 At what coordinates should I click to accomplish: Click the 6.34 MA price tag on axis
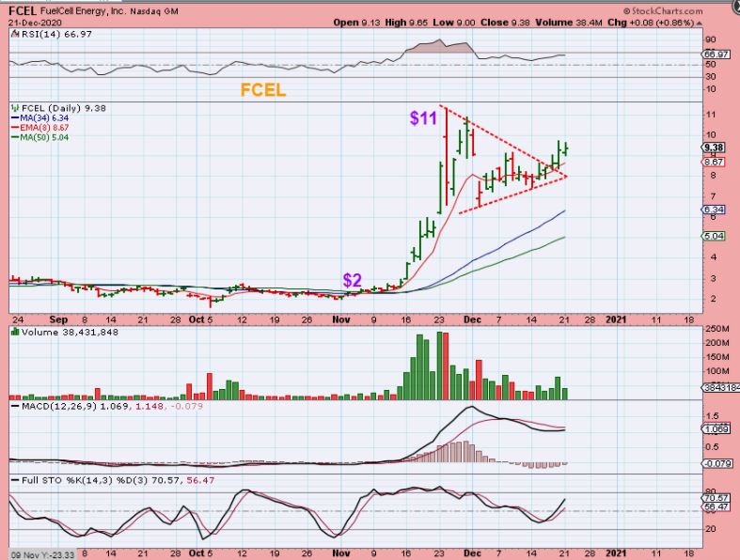click(x=714, y=210)
